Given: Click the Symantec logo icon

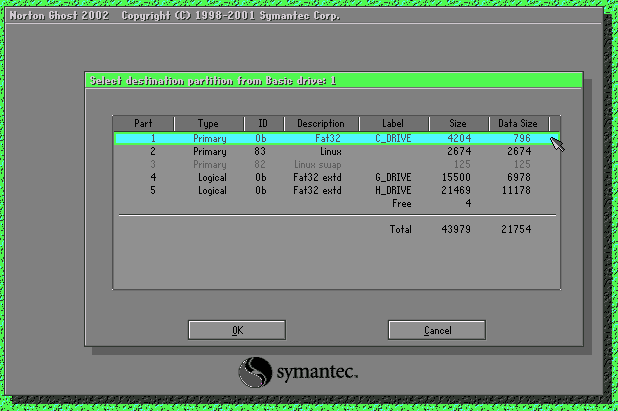Looking at the screenshot, I should click(x=255, y=372).
